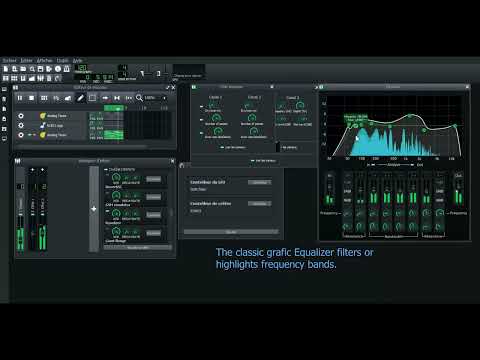Show the FX Mixer icon in toolbar

[40, 78]
